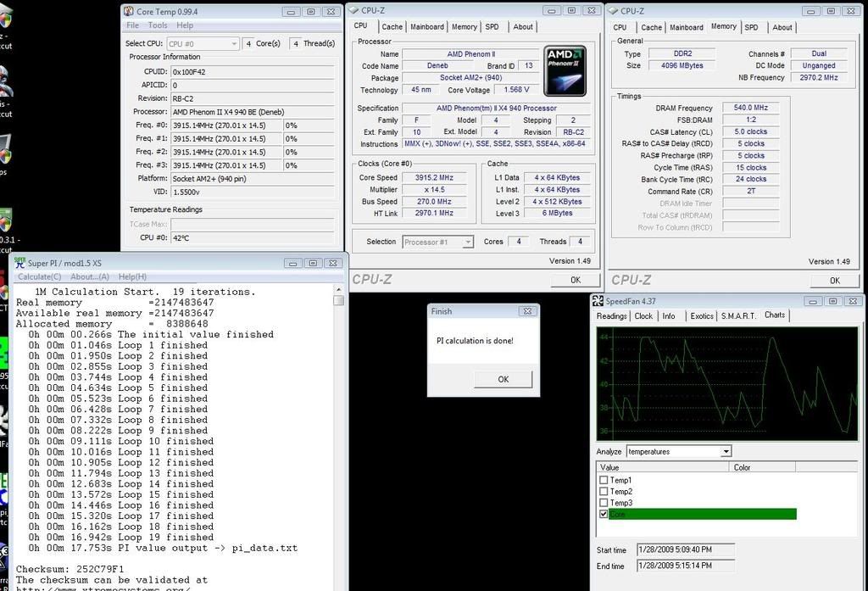Uncheck the Core checkbox in SpeedFan

coord(604,514)
